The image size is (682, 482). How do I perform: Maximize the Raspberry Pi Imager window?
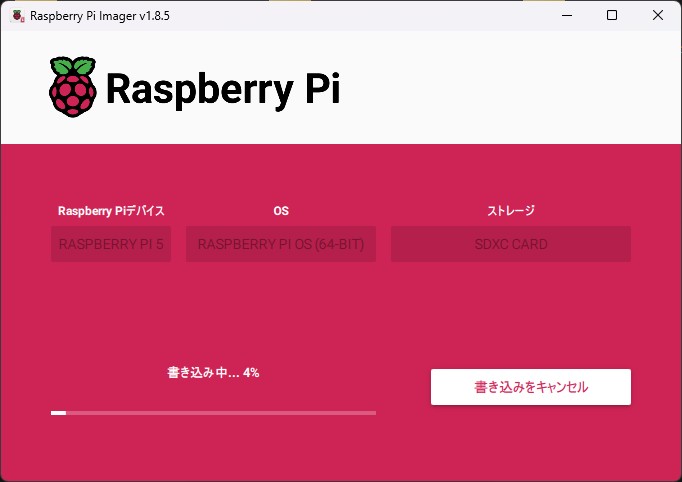(x=612, y=16)
